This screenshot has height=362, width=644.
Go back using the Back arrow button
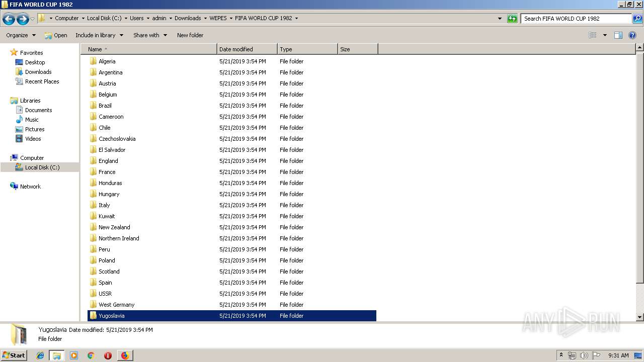point(9,19)
